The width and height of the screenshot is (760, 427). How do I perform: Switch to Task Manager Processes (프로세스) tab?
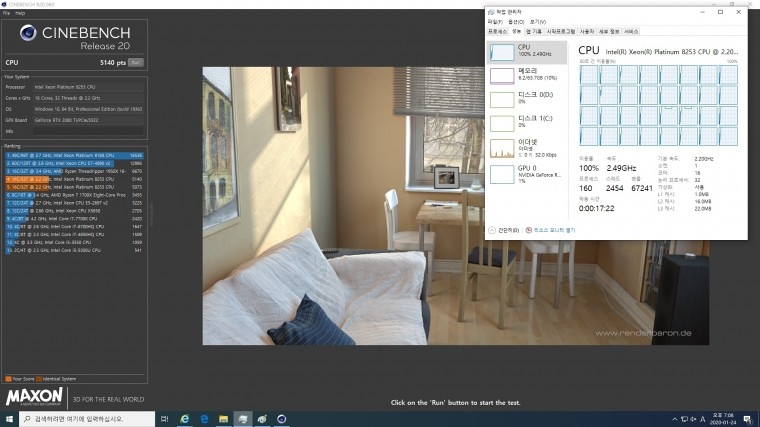coord(497,32)
